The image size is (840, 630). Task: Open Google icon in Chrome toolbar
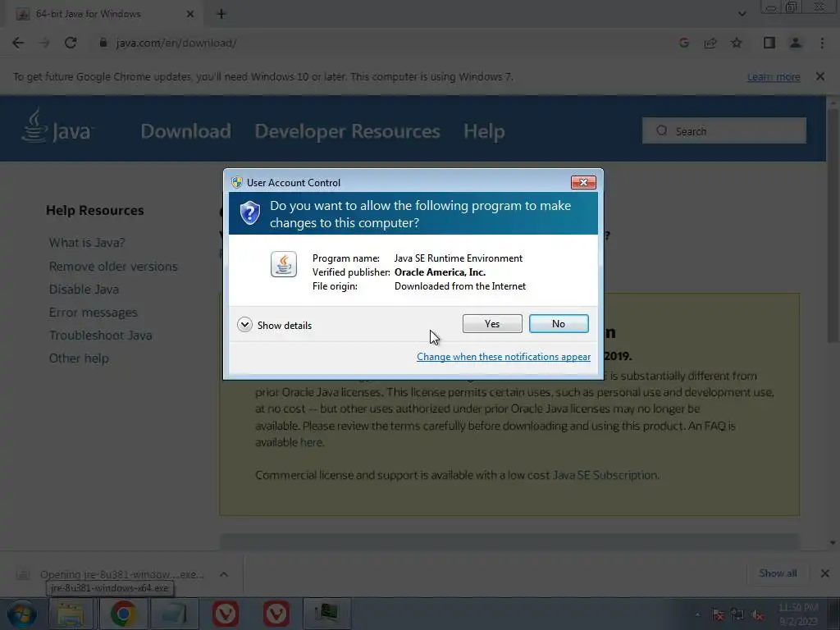[x=683, y=43]
